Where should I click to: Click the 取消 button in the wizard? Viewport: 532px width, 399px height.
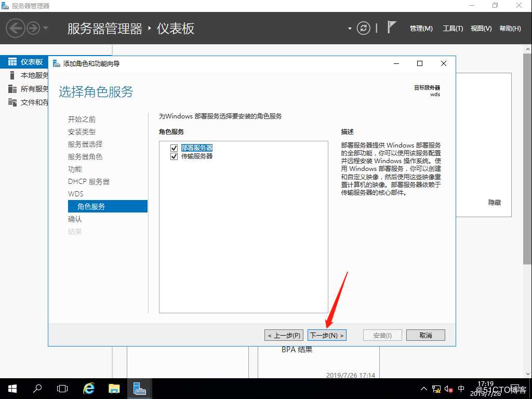(425, 335)
